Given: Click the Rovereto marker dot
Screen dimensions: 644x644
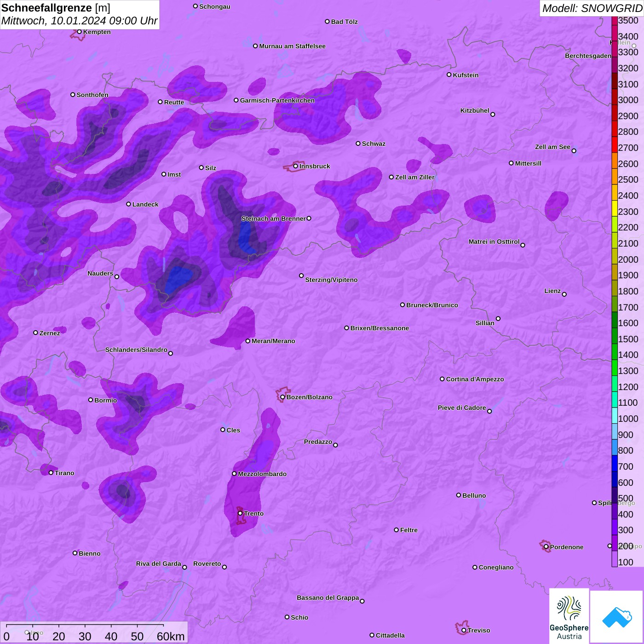Looking at the screenshot, I should (224, 567).
